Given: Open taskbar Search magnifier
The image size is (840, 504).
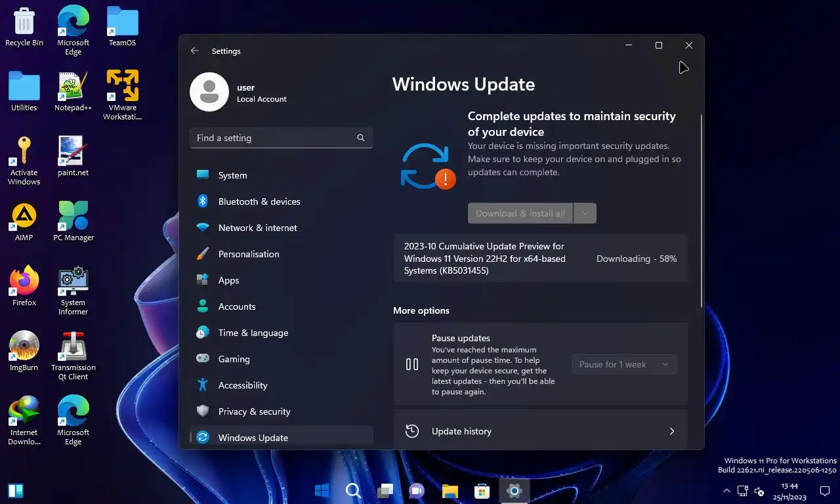Looking at the screenshot, I should (x=353, y=490).
